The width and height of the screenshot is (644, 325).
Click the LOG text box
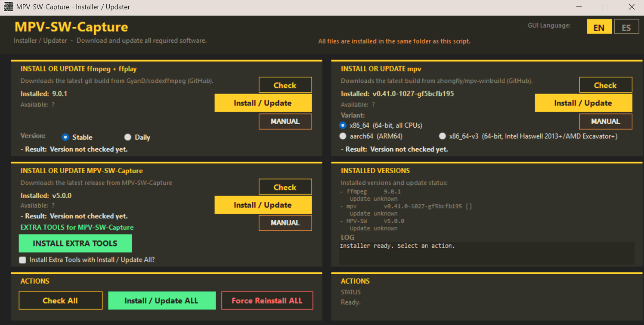(486, 253)
